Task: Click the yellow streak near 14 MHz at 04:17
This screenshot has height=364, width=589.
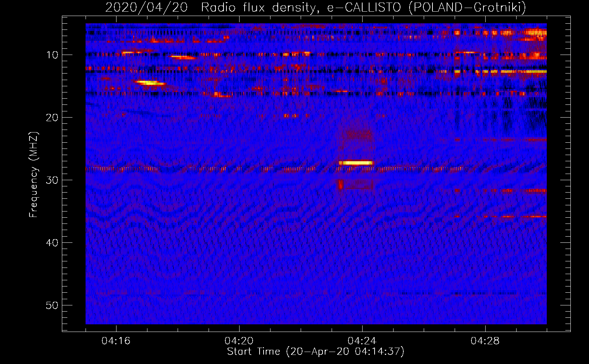Action: point(150,83)
